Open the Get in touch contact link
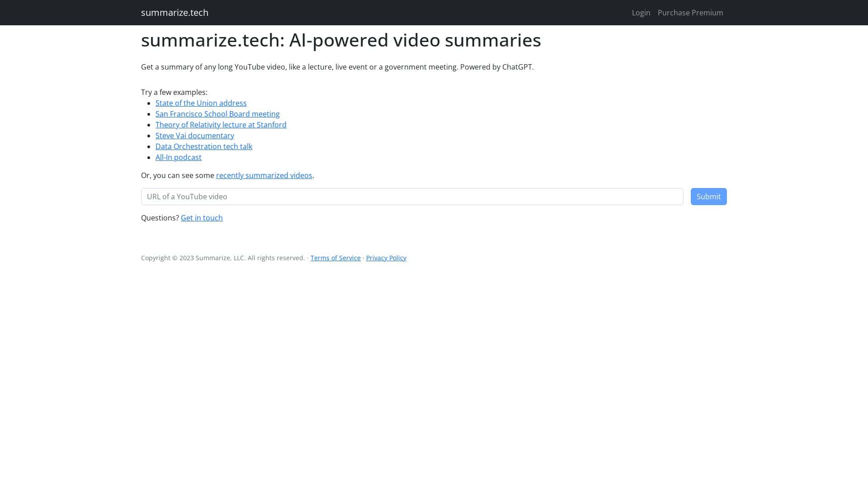This screenshot has height=488, width=868. [202, 218]
